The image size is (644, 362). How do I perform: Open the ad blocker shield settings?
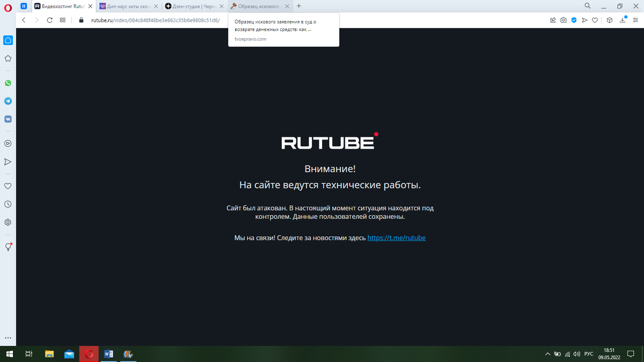click(574, 20)
